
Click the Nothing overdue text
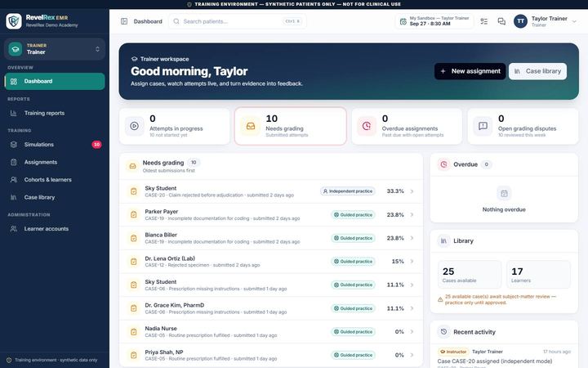click(504, 209)
